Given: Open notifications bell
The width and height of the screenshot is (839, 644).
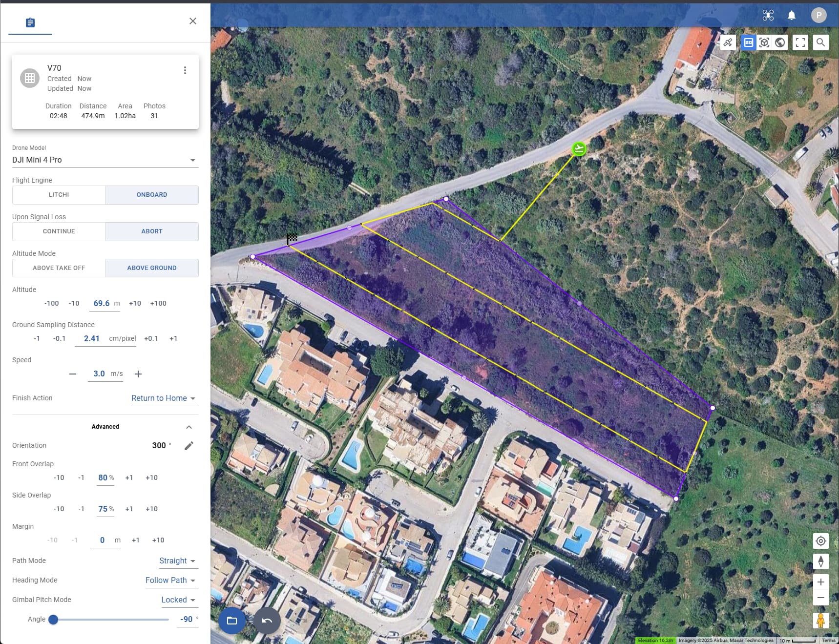Looking at the screenshot, I should click(791, 15).
